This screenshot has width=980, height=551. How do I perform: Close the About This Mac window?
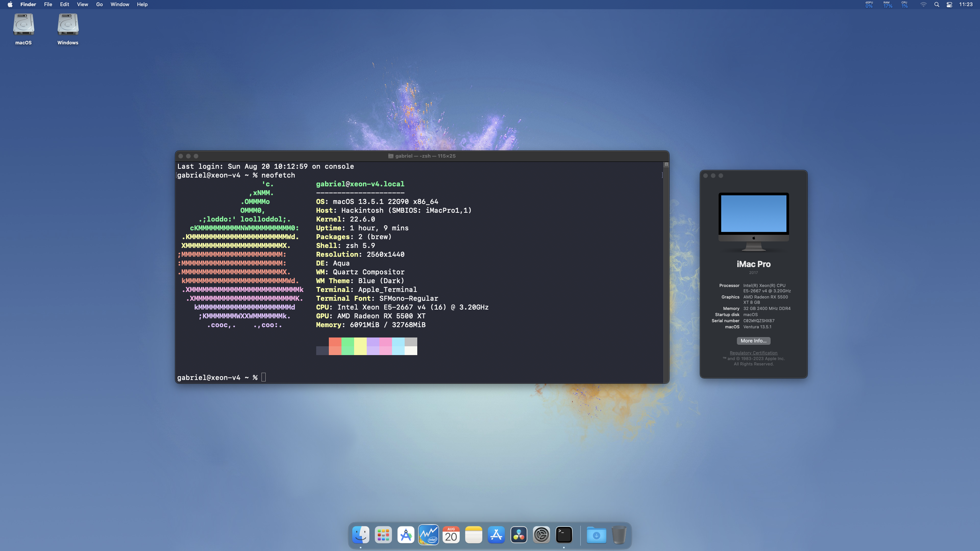click(706, 176)
